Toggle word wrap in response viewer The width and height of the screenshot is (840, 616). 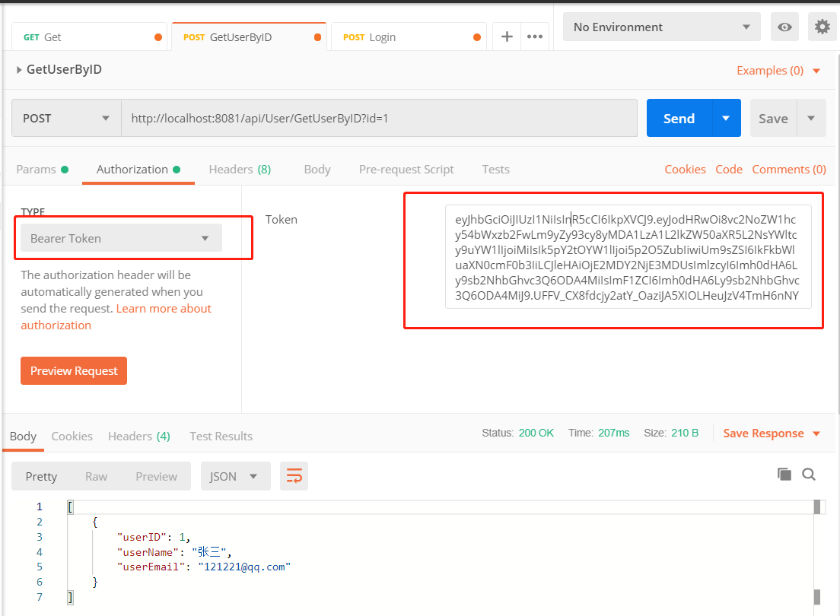point(294,475)
